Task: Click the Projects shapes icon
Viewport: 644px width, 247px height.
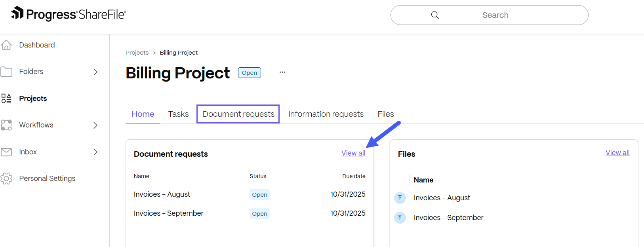Action: 6,99
